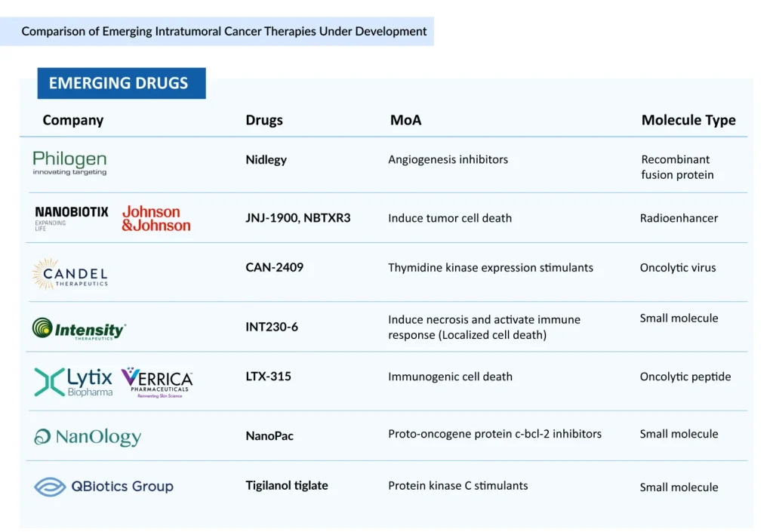Click the Candel Therapeutics logo
773x532 pixels.
coord(70,273)
